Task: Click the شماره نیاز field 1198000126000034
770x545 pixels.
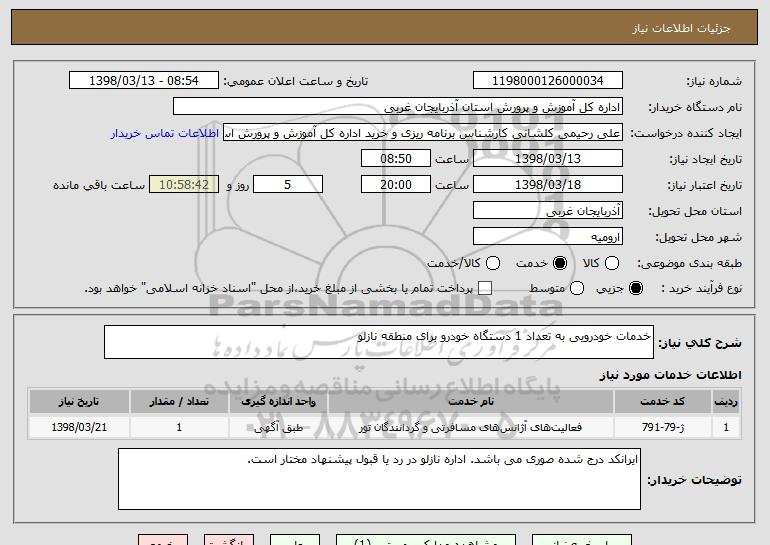Action: (548, 81)
